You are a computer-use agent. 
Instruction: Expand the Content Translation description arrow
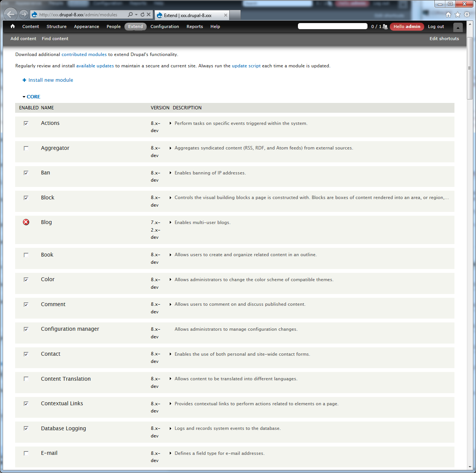point(171,379)
